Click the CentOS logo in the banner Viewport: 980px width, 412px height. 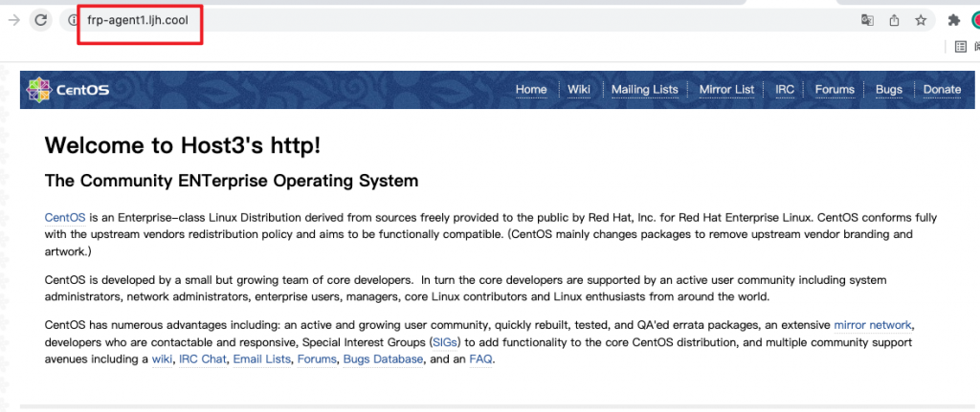coord(68,90)
